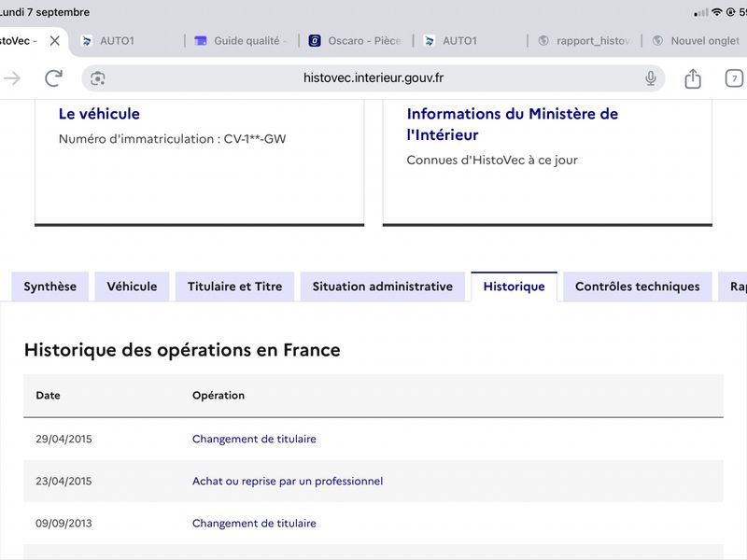Select the Synthèse tab
This screenshot has height=560, width=747.
pos(50,287)
